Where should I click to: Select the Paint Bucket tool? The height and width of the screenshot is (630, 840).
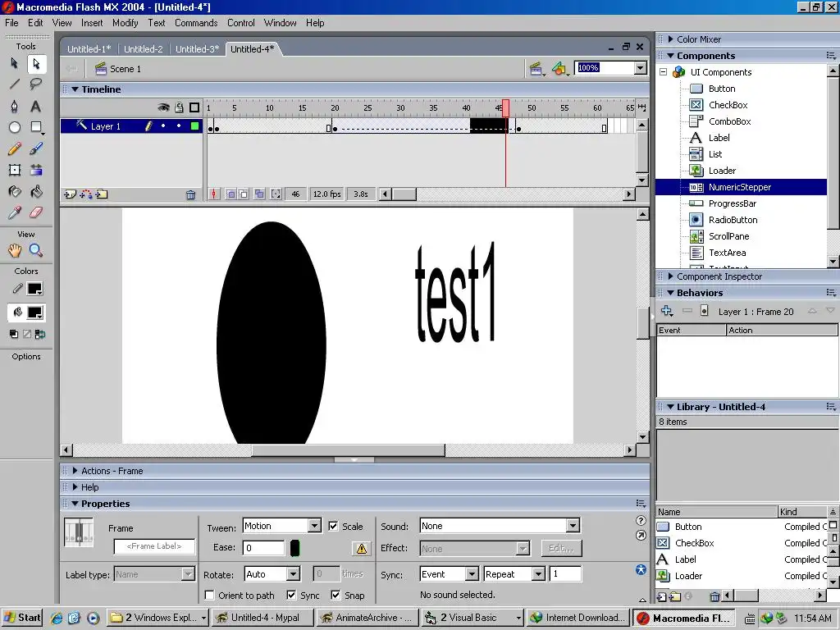(36, 192)
